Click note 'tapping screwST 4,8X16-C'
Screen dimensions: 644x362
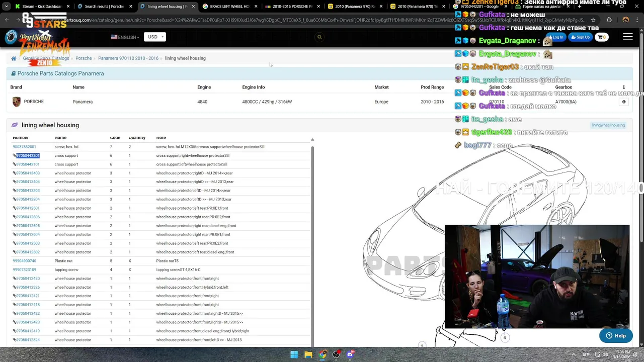178,270
